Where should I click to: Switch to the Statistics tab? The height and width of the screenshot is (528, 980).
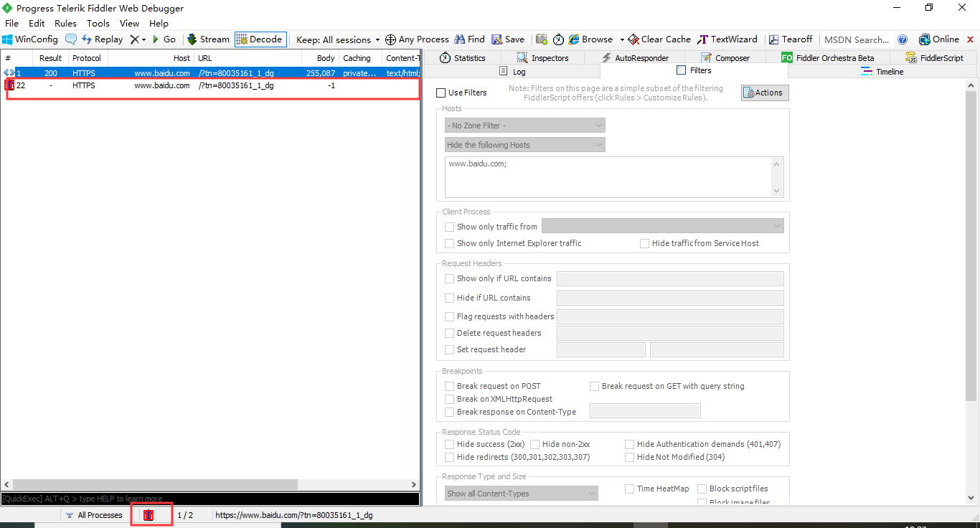[x=463, y=57]
